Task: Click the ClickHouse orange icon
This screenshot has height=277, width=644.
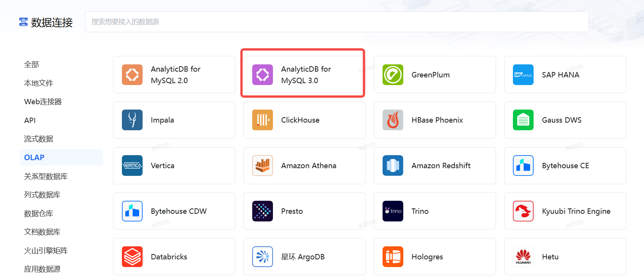Action: (x=262, y=120)
